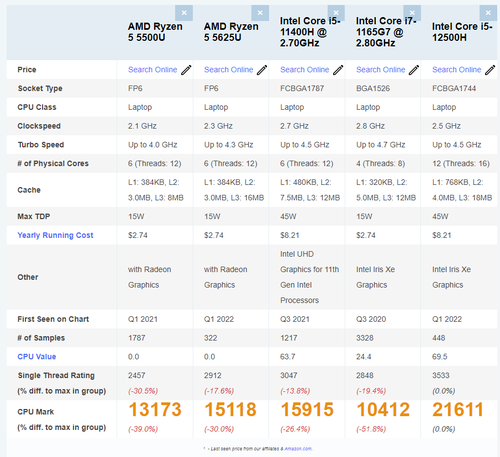
Task: Search Online price for Core i7-1165G7
Action: pos(381,70)
